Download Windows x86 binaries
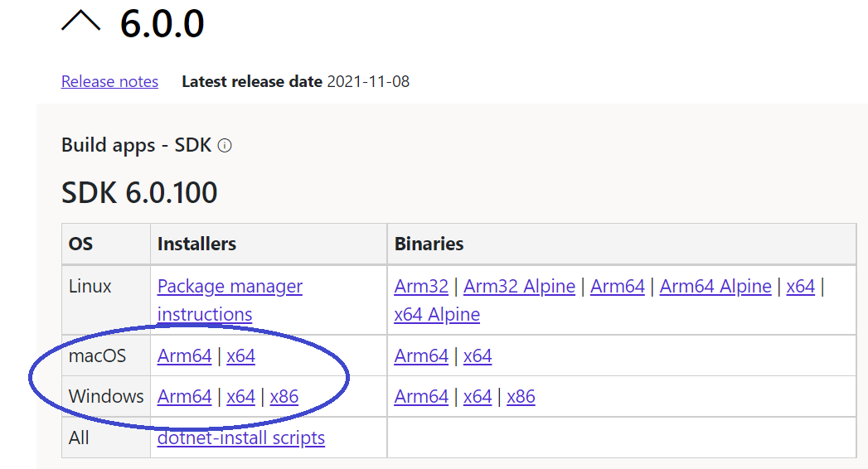 [521, 397]
